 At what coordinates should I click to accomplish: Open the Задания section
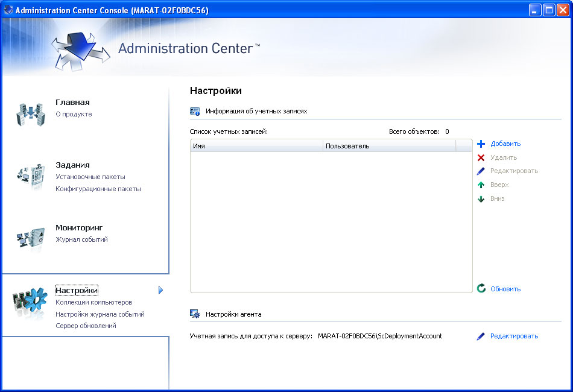72,165
